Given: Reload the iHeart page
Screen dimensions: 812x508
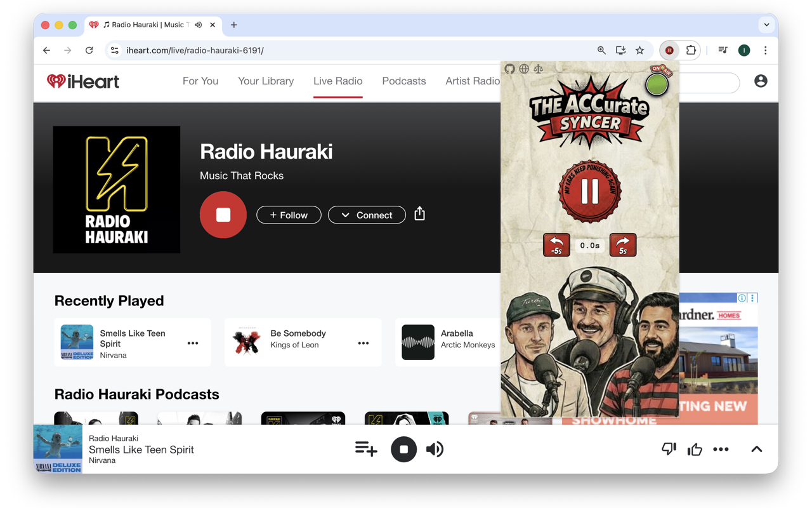Looking at the screenshot, I should point(89,50).
